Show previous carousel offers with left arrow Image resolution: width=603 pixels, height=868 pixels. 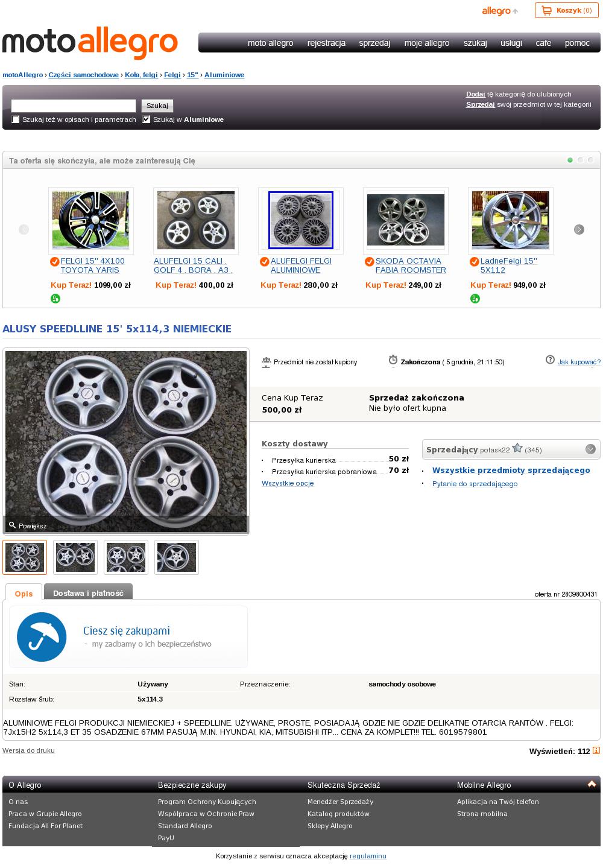tap(24, 229)
